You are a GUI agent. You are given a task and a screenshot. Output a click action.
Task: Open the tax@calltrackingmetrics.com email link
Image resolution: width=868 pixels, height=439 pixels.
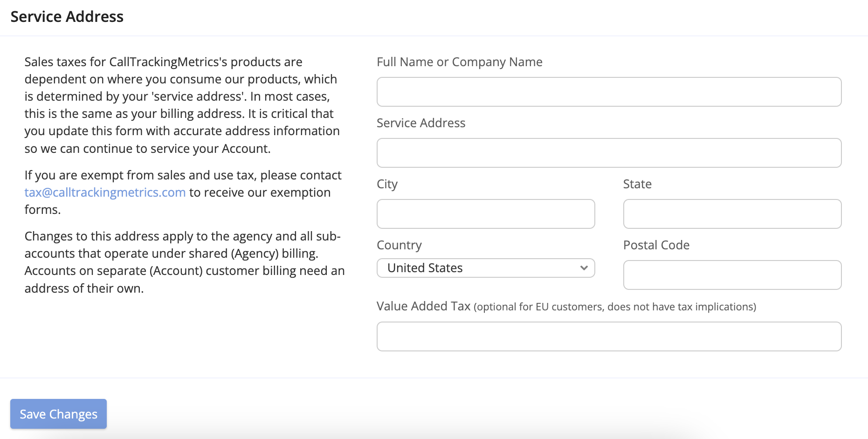point(105,192)
